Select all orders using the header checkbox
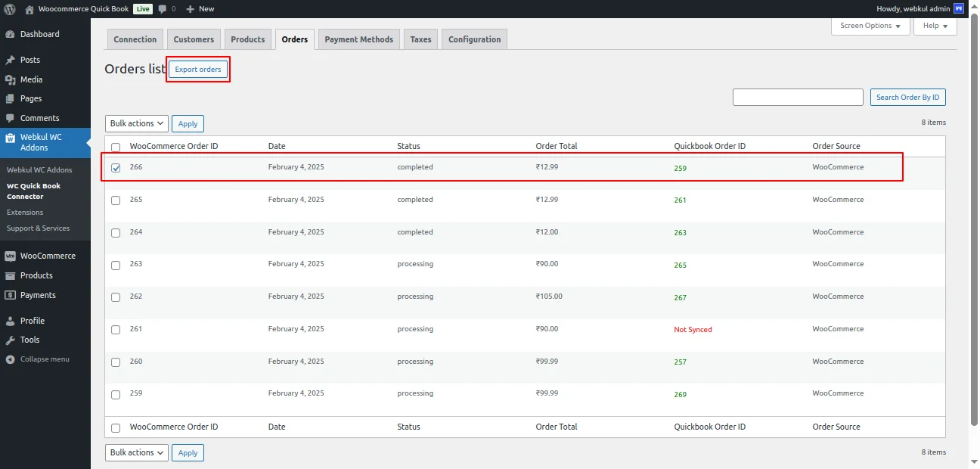Screen dimensions: 980x469 tap(116, 146)
